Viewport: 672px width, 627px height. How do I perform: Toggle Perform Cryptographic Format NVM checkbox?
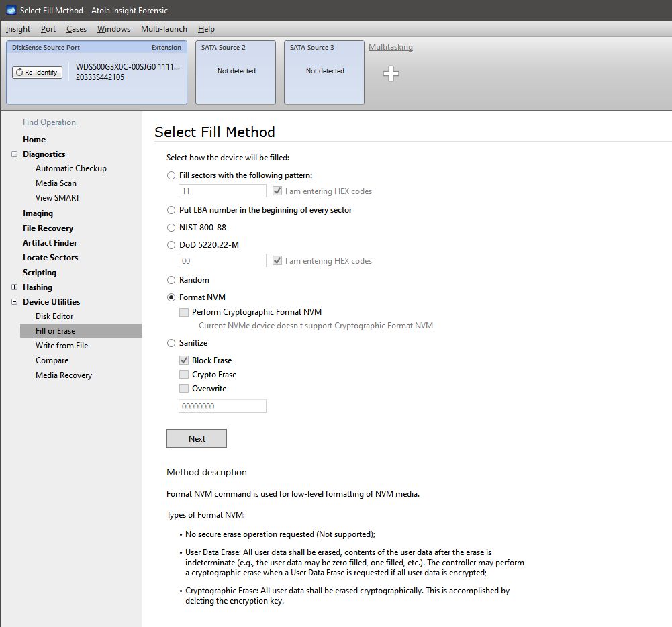[184, 312]
